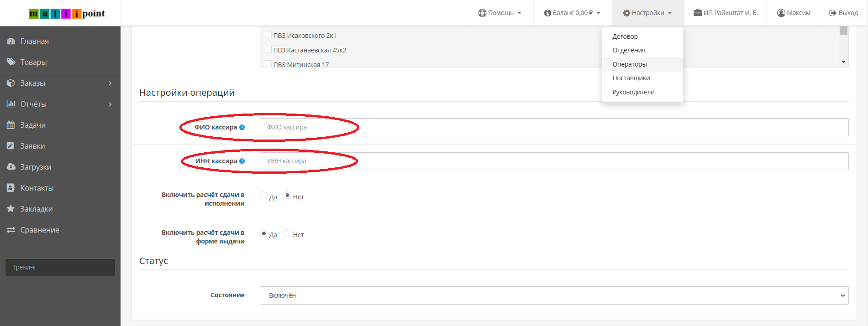This screenshot has width=868, height=326.
Task: Click the Товары tags icon
Action: (11, 62)
